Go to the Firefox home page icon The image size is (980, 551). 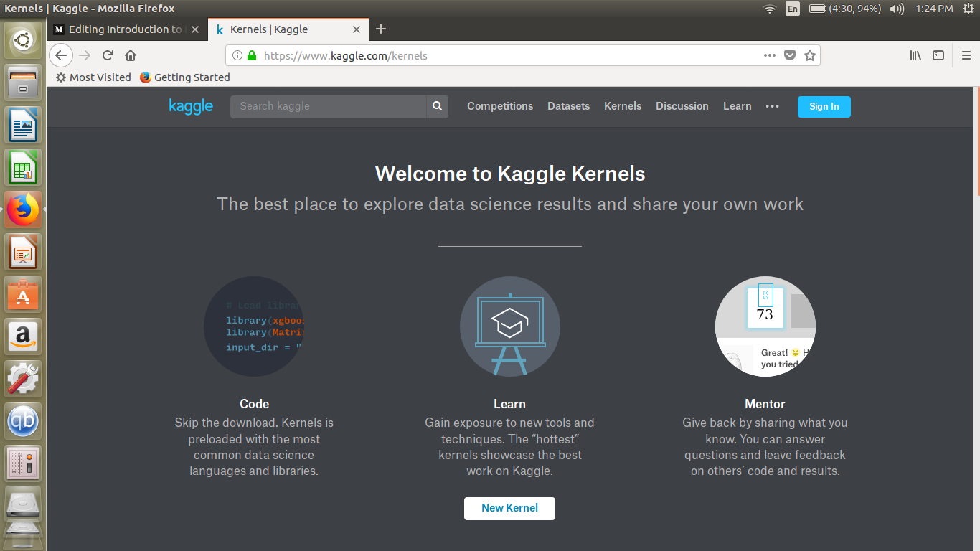[x=131, y=55]
